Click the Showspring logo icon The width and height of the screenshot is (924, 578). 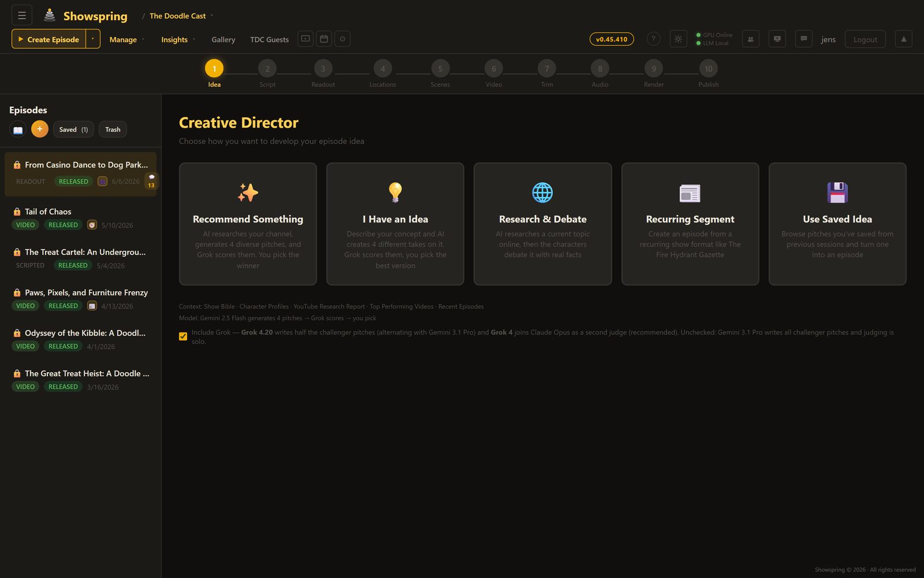50,16
